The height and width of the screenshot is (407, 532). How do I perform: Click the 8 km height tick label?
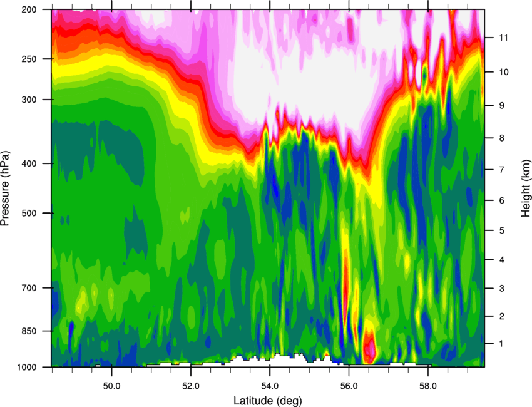(502, 138)
